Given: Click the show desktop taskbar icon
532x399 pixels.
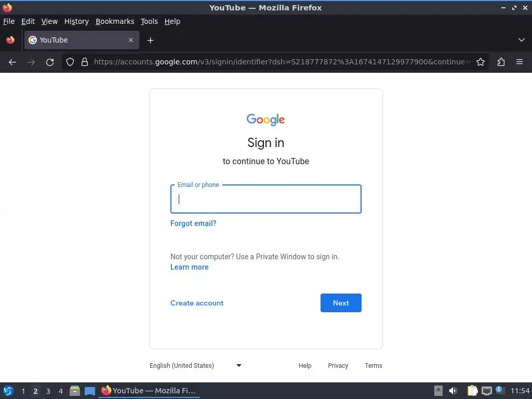Looking at the screenshot, I should (x=90, y=391).
